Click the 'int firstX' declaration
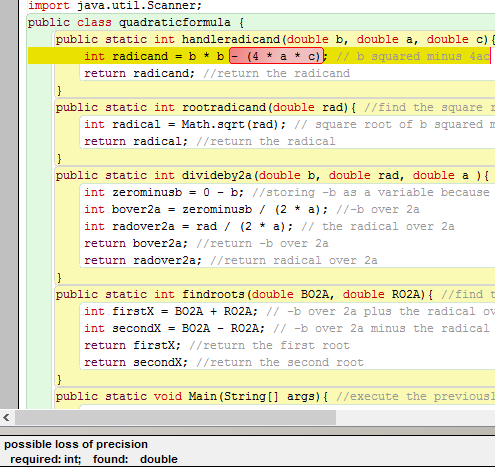Image resolution: width=495 pixels, height=467 pixels. (171, 311)
